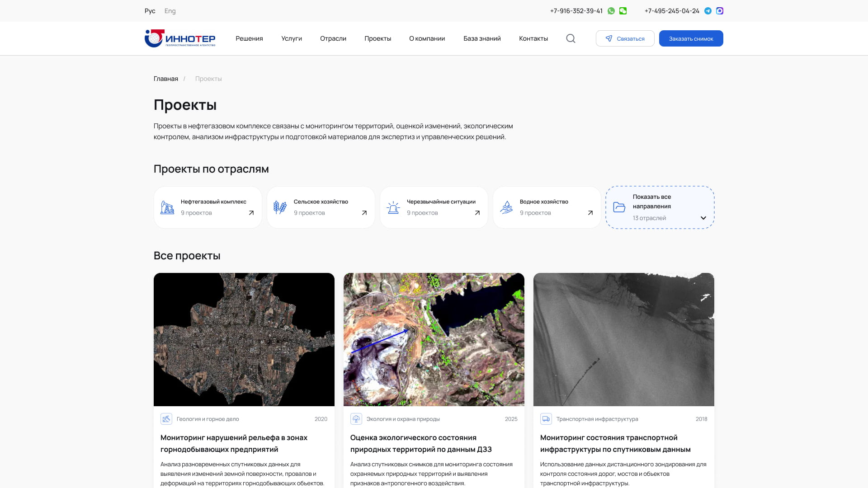
Task: Open the grayscale radar image thumbnail
Action: [x=624, y=339]
